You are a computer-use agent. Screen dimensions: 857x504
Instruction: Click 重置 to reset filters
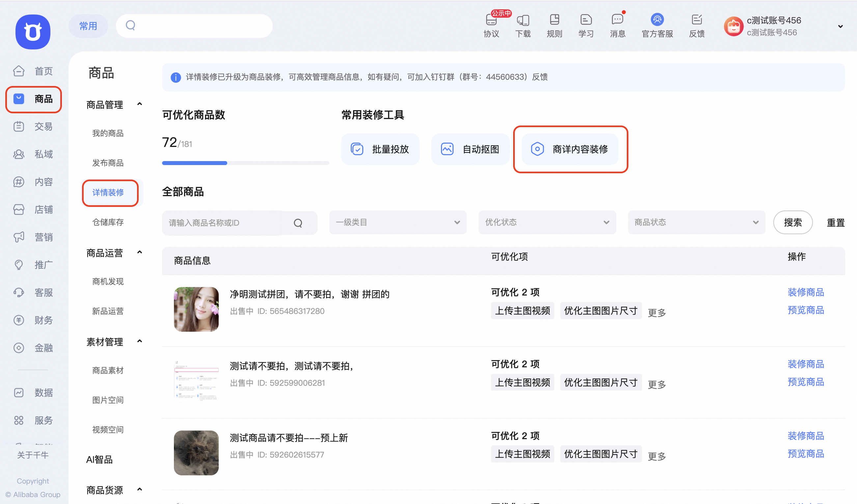pyautogui.click(x=836, y=223)
